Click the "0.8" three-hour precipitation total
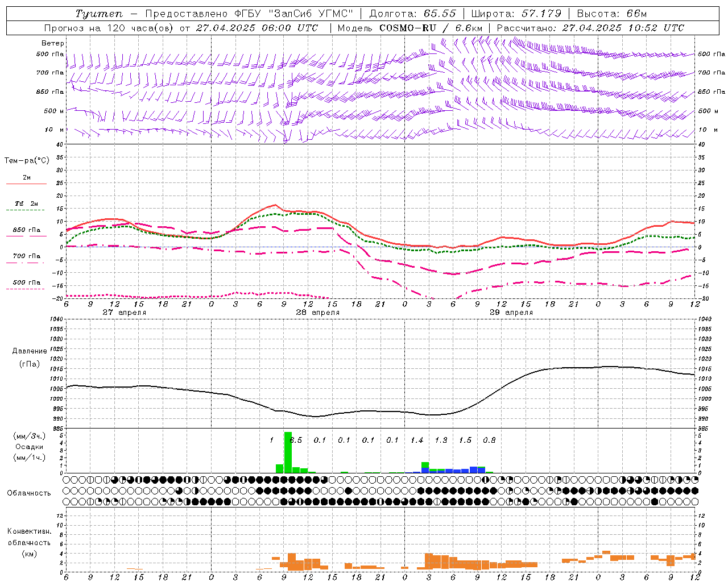 (x=489, y=440)
